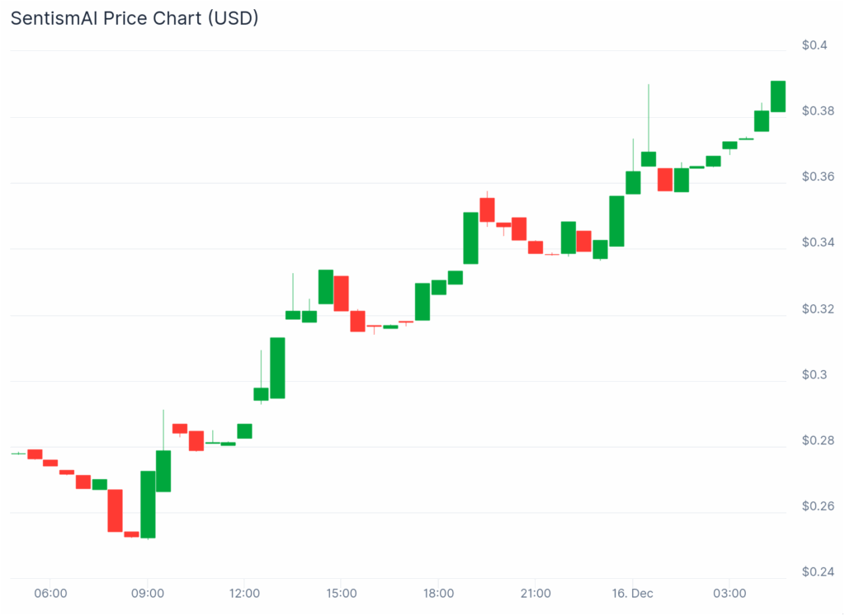Click the last green candle on the far right
The height and width of the screenshot is (616, 845).
click(778, 96)
